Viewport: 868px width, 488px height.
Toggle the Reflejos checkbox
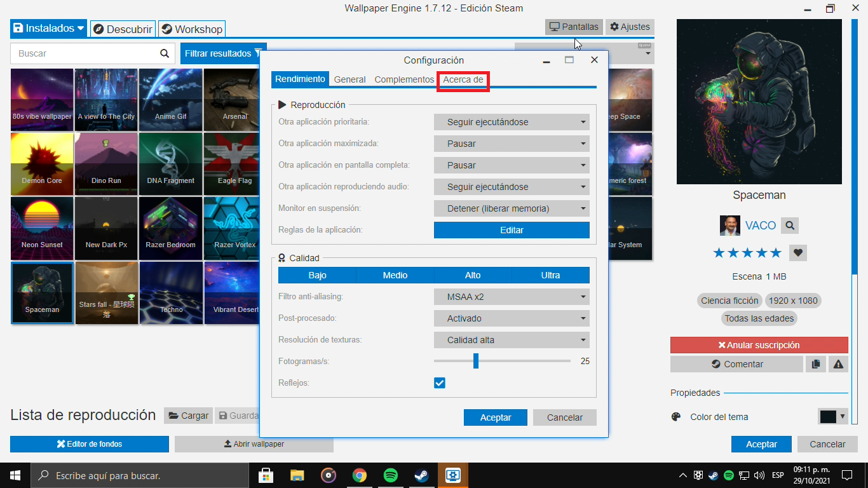tap(440, 383)
